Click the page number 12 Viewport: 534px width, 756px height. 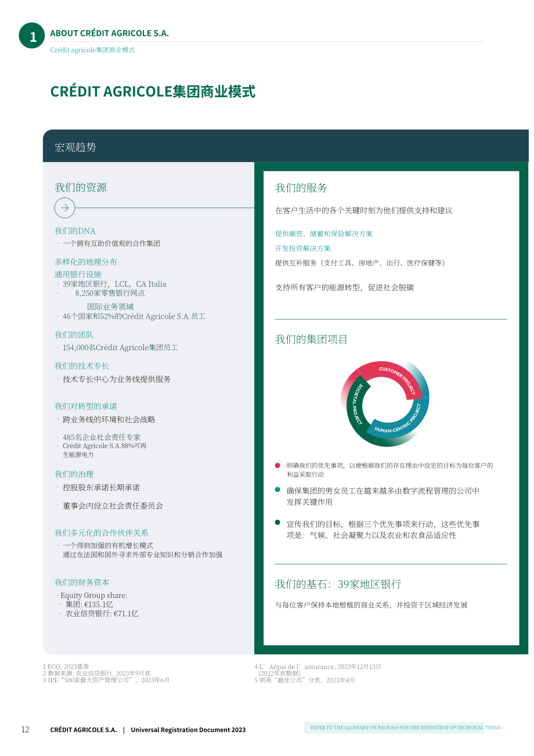point(25,730)
